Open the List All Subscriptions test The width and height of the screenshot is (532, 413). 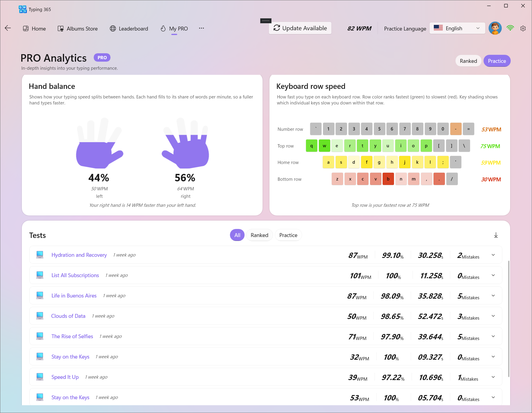pos(75,275)
